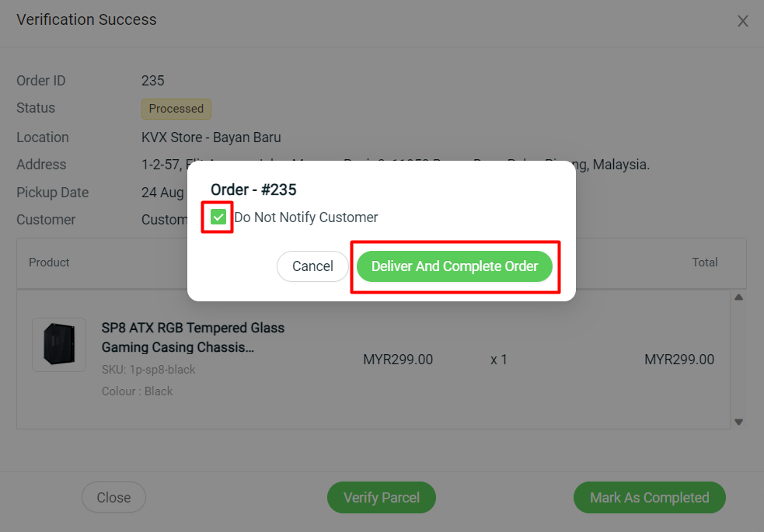Click the Order - #235 popup title

click(x=253, y=190)
